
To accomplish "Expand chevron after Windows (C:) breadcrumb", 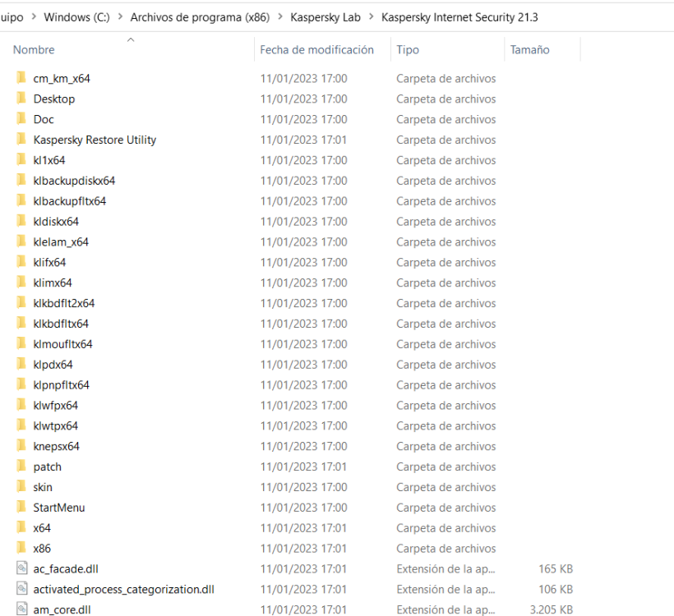I will point(120,16).
